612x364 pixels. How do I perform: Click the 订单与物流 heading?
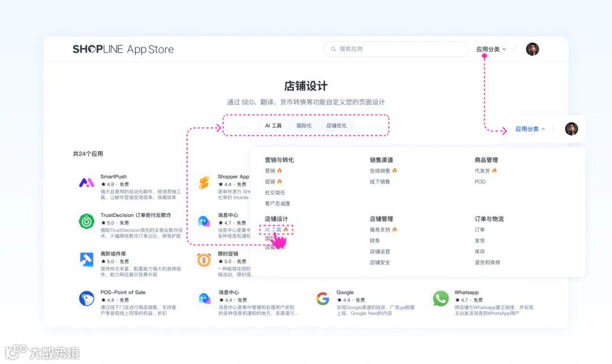(489, 219)
